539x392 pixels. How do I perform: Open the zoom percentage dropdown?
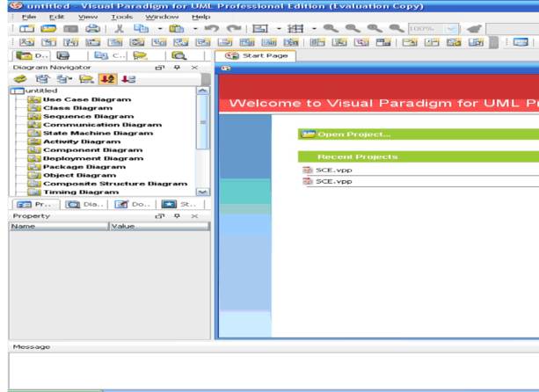452,29
